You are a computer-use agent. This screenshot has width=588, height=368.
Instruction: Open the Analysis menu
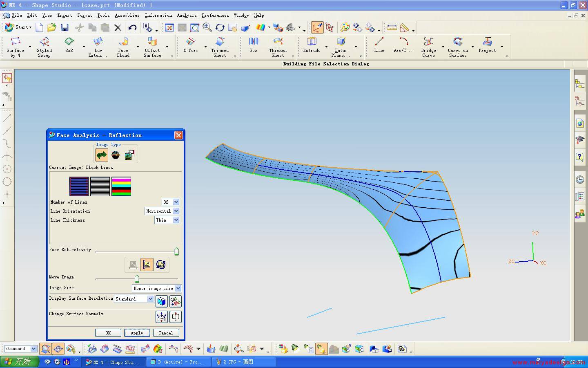[187, 15]
